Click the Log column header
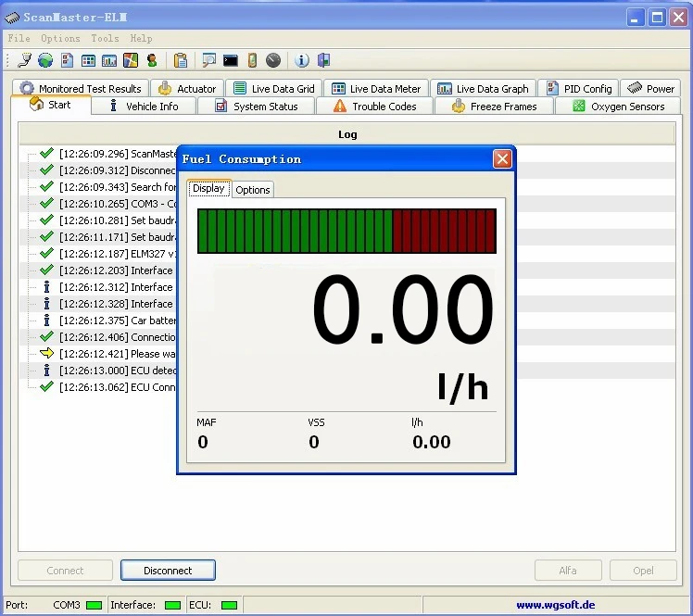The height and width of the screenshot is (616, 693). click(347, 134)
